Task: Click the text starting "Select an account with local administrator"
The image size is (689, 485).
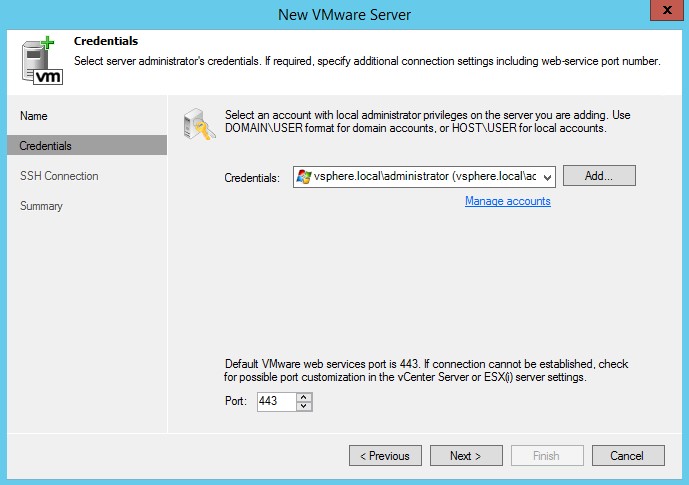Action: click(428, 121)
